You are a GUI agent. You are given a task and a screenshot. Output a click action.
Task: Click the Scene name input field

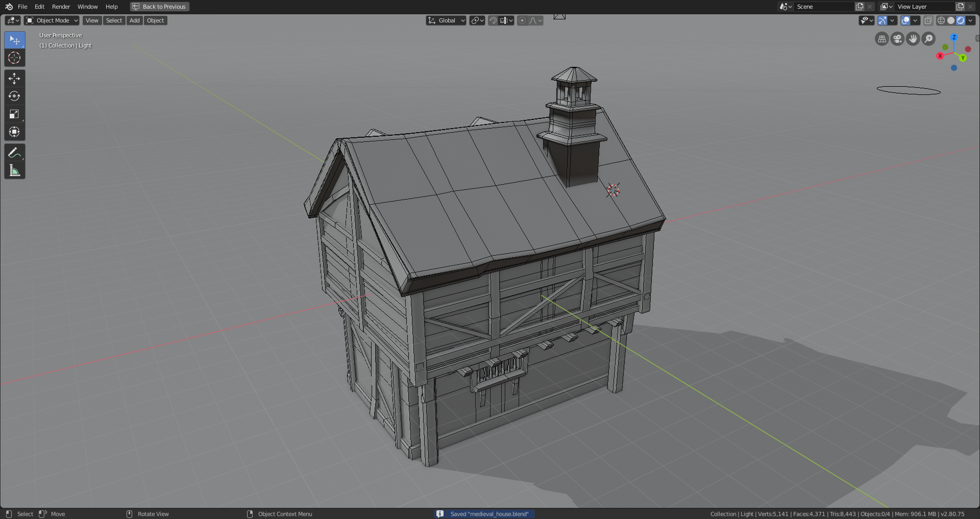pyautogui.click(x=824, y=7)
